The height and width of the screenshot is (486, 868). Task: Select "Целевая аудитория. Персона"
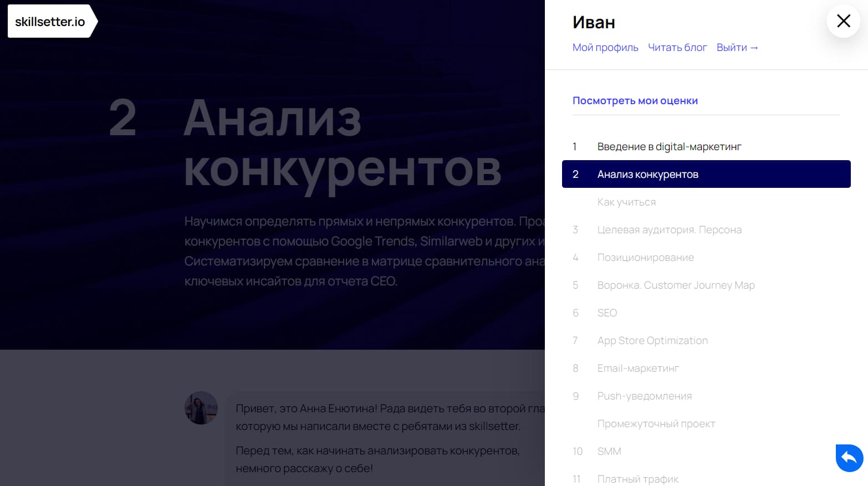click(670, 229)
